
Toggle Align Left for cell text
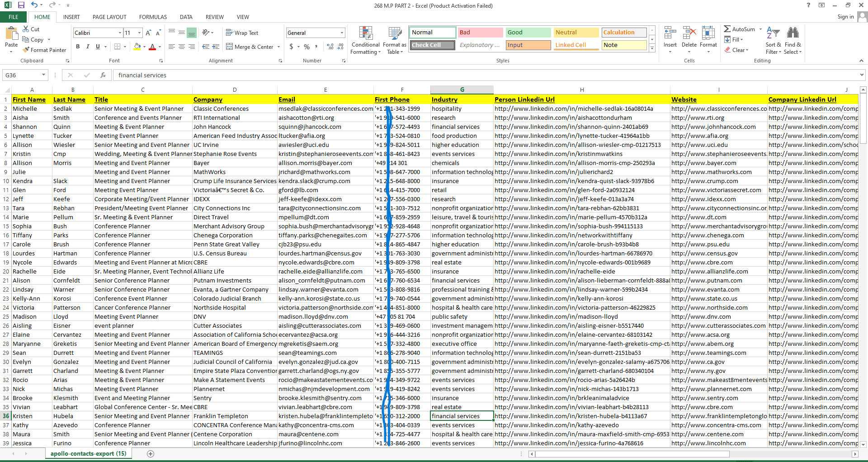(x=172, y=47)
